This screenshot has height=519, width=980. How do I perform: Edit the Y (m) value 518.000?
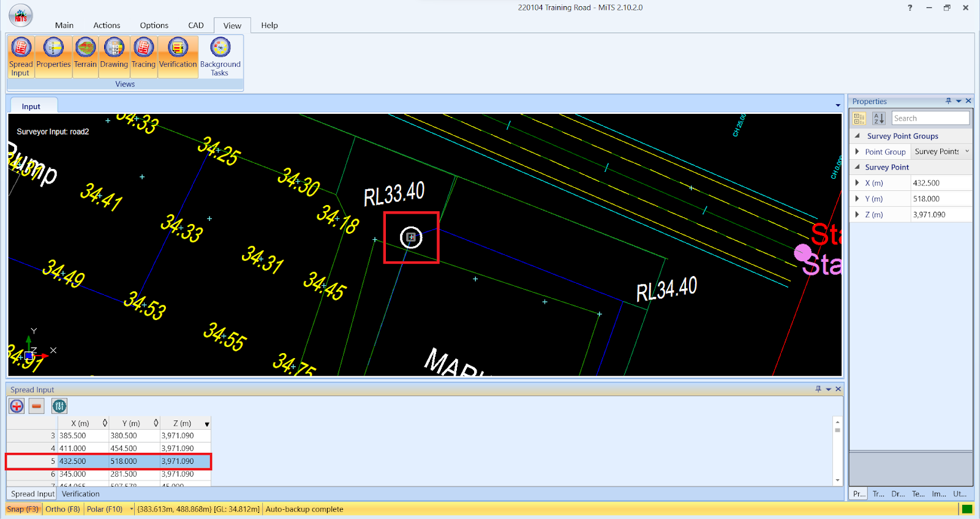point(941,199)
